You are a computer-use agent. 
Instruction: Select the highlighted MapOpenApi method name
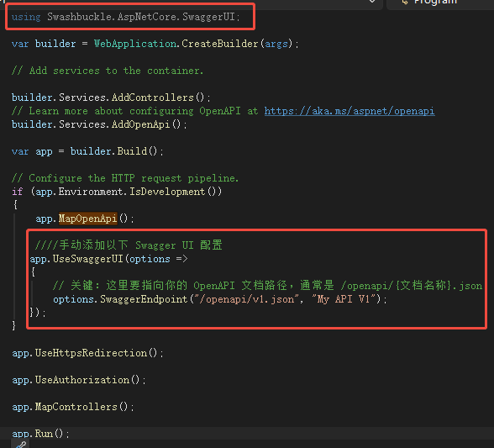click(x=88, y=219)
